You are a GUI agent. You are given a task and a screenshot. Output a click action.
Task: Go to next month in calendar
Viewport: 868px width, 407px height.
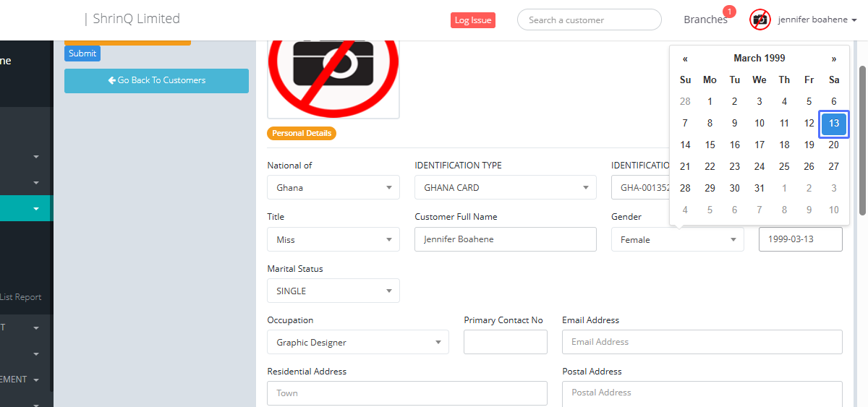point(834,59)
